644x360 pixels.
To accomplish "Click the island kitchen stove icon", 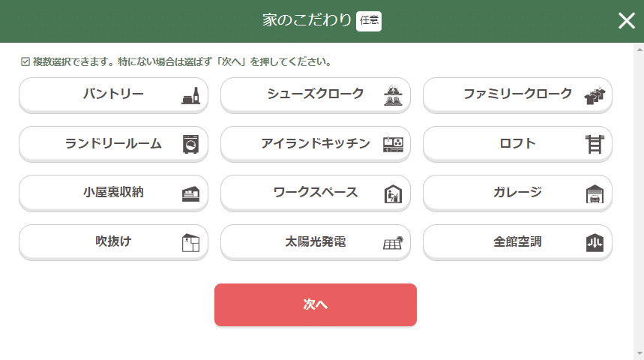I will tap(393, 144).
